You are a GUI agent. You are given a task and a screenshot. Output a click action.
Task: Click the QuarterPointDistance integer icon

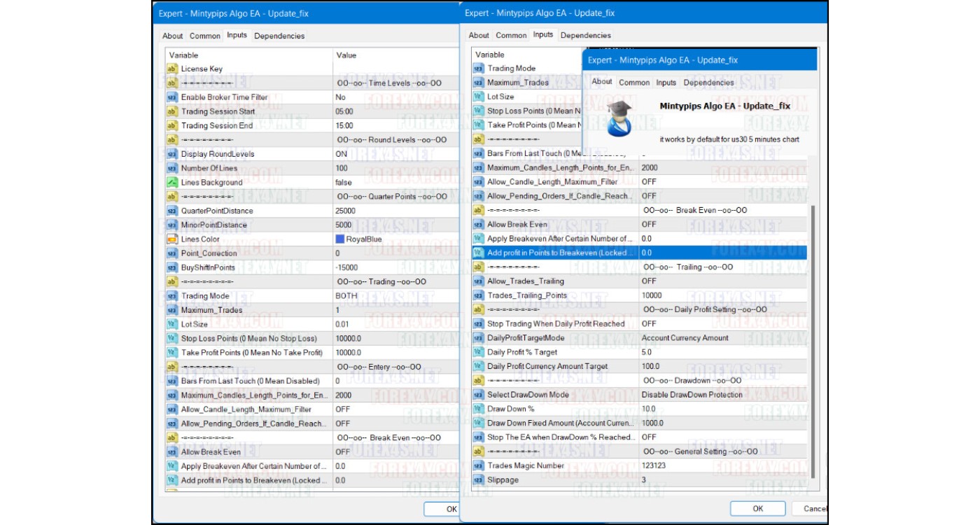click(x=172, y=211)
